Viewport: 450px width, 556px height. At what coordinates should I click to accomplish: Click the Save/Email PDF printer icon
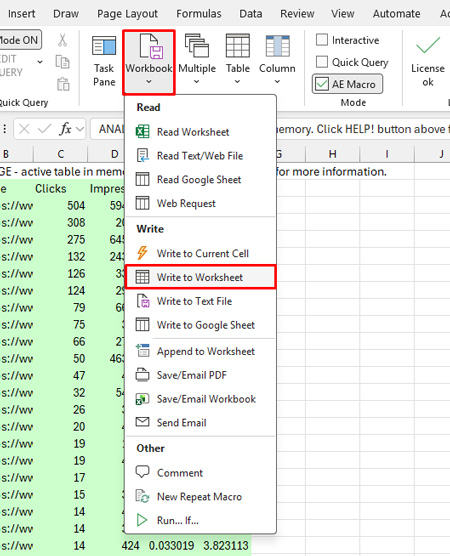(143, 375)
